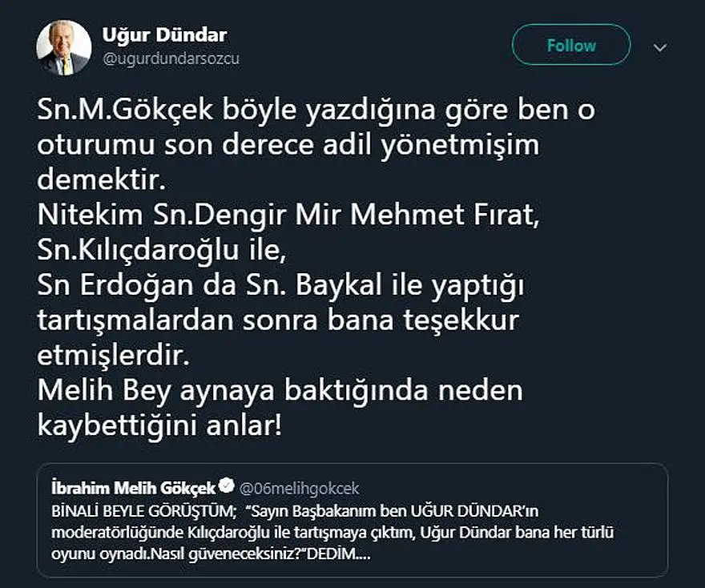The width and height of the screenshot is (705, 588).
Task: Click the final line "kaybettiğini anlar!"
Action: (x=159, y=425)
